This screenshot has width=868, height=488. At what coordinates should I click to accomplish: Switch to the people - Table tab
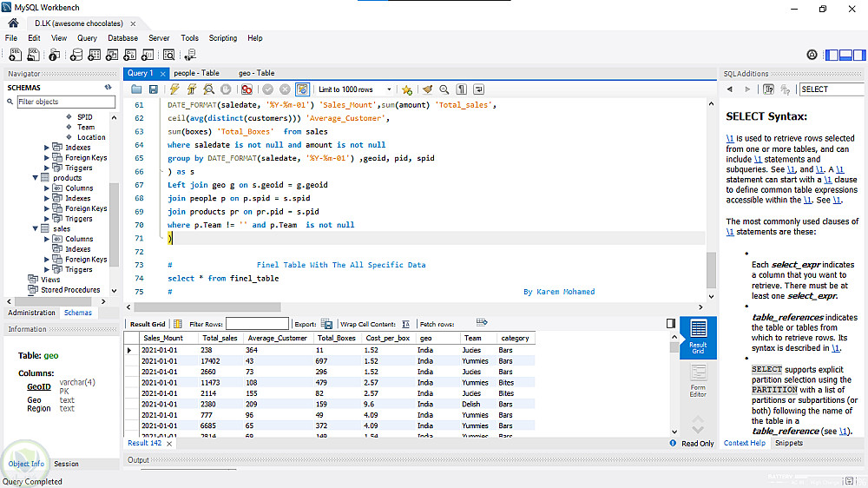click(196, 74)
